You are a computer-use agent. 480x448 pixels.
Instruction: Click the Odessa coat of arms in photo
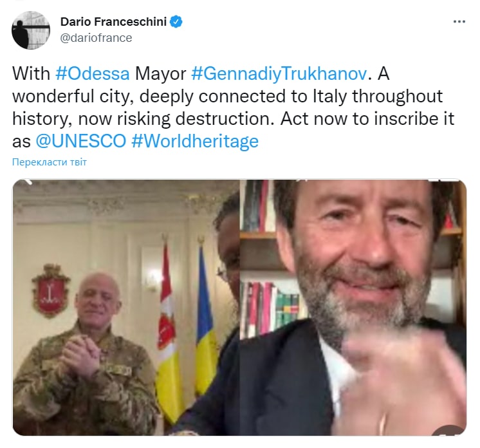click(x=50, y=291)
